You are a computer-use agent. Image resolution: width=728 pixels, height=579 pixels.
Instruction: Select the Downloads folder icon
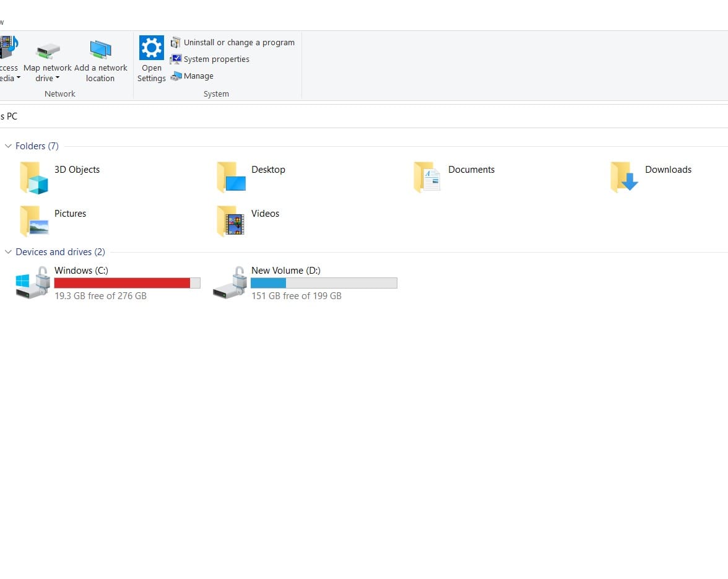pyautogui.click(x=624, y=178)
